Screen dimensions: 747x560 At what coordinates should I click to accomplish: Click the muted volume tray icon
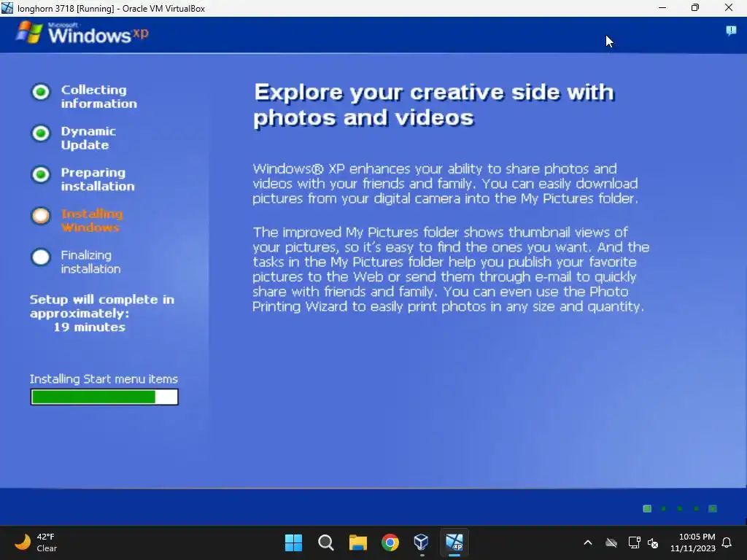pos(653,542)
